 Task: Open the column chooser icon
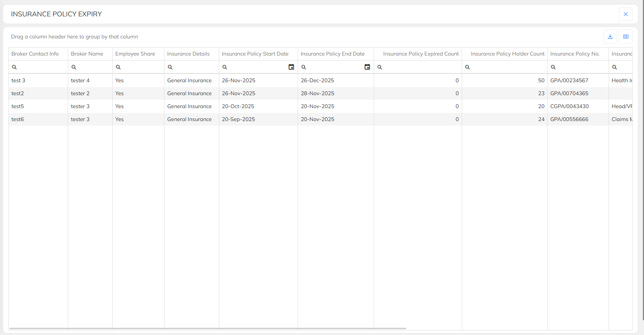click(626, 37)
